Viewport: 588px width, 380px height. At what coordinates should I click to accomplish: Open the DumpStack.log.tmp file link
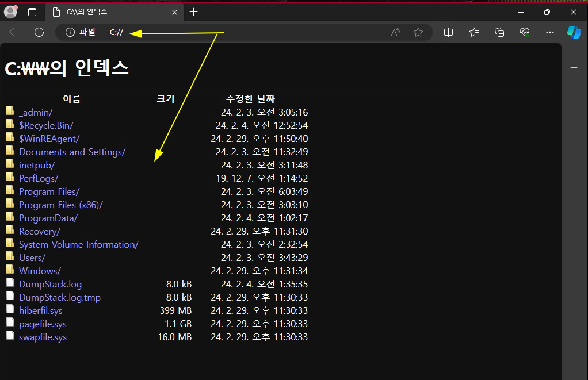click(x=60, y=298)
